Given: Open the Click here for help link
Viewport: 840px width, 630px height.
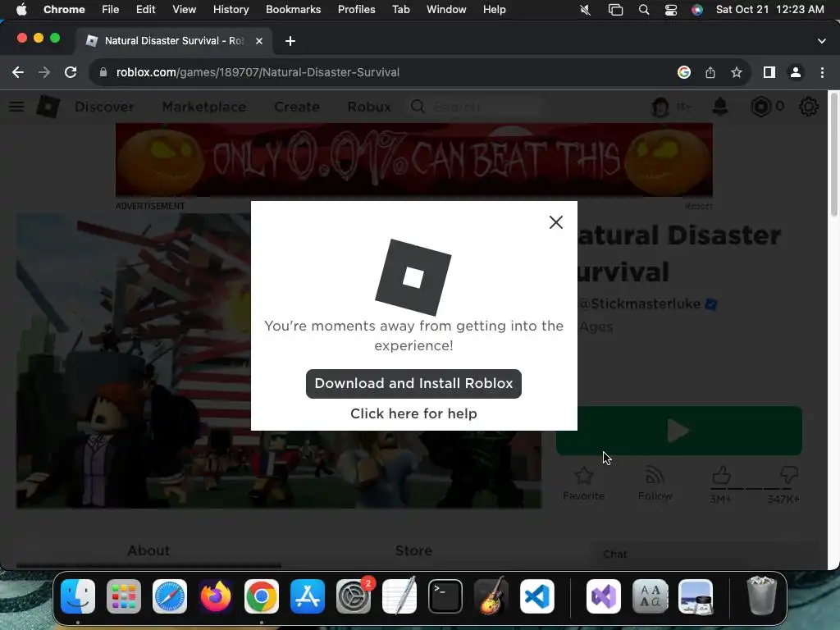Looking at the screenshot, I should [413, 413].
